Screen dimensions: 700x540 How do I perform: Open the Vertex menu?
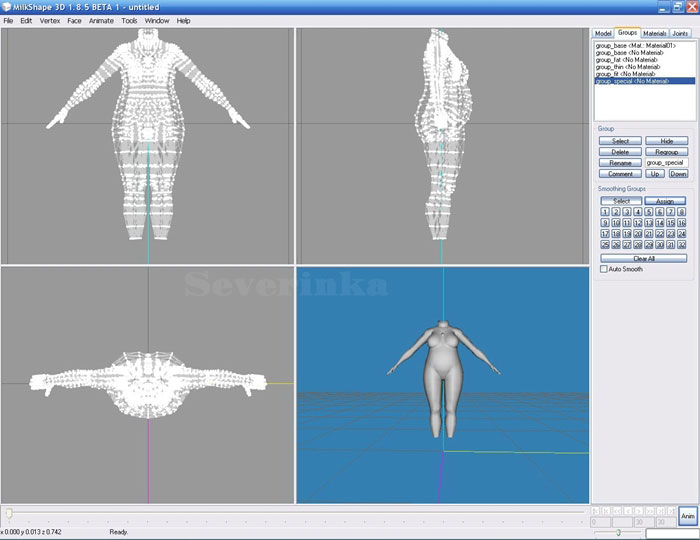point(49,20)
